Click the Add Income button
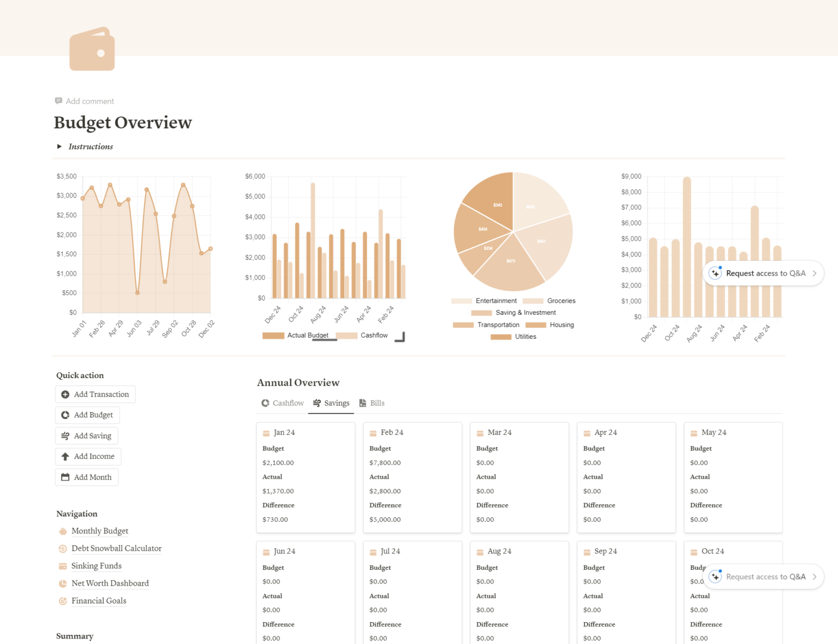 click(x=88, y=457)
